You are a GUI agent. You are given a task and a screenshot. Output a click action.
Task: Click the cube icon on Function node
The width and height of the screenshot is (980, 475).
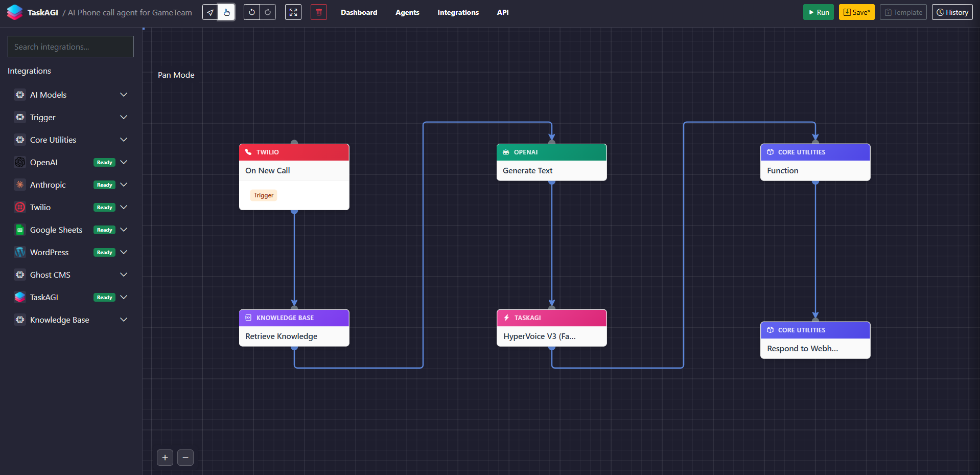pyautogui.click(x=770, y=152)
